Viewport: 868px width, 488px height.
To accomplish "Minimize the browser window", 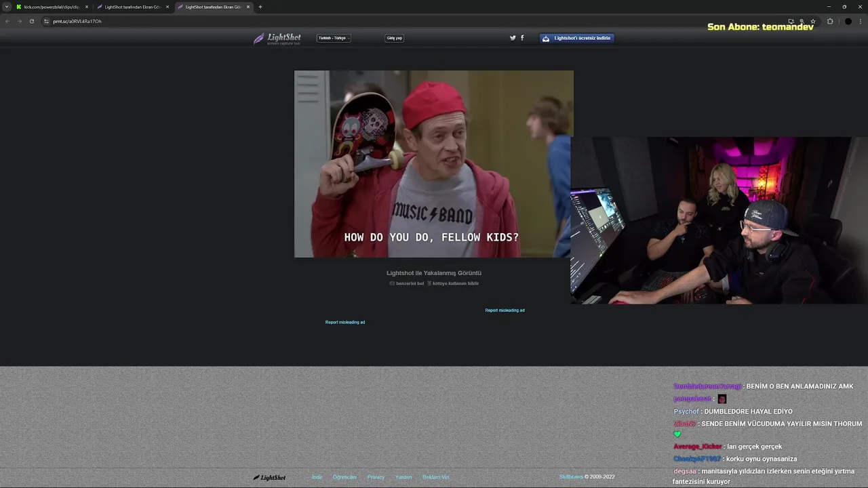I will click(829, 7).
